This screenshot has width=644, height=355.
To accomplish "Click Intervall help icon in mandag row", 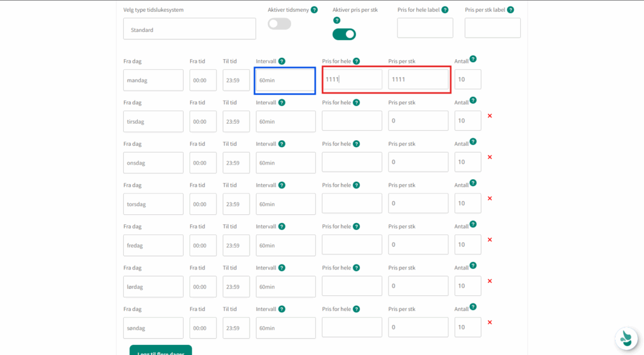I will tap(282, 61).
